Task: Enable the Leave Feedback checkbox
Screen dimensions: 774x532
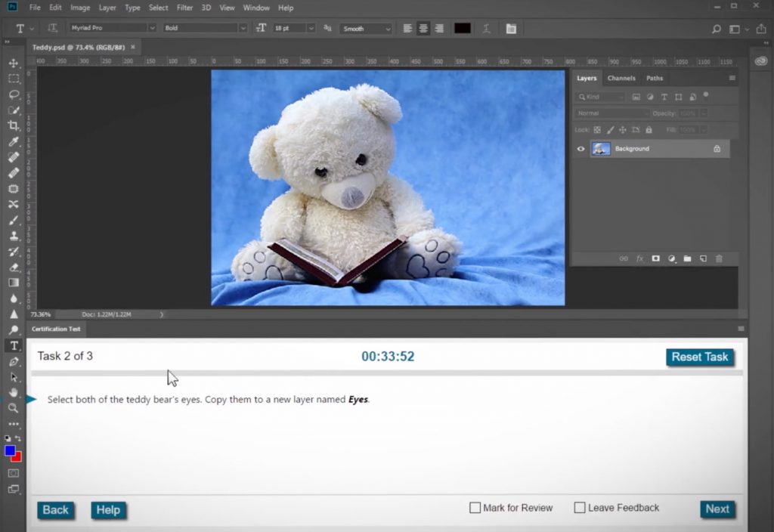Action: point(580,508)
